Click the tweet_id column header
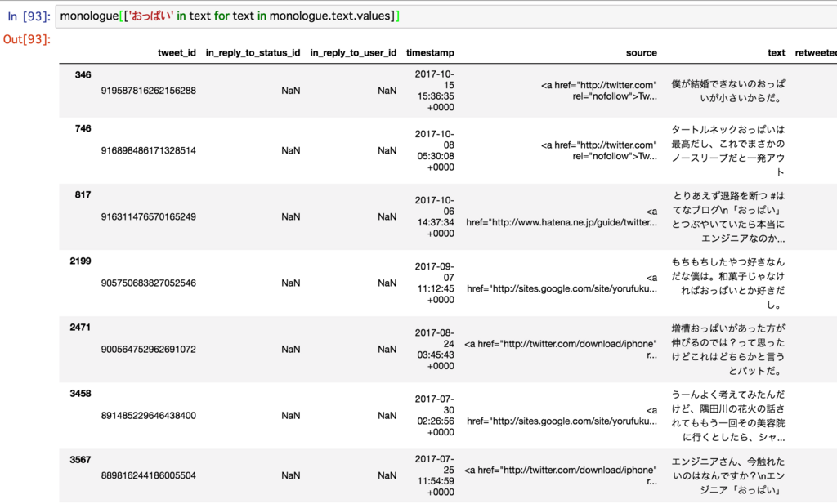This screenshot has width=837, height=504. tap(177, 53)
